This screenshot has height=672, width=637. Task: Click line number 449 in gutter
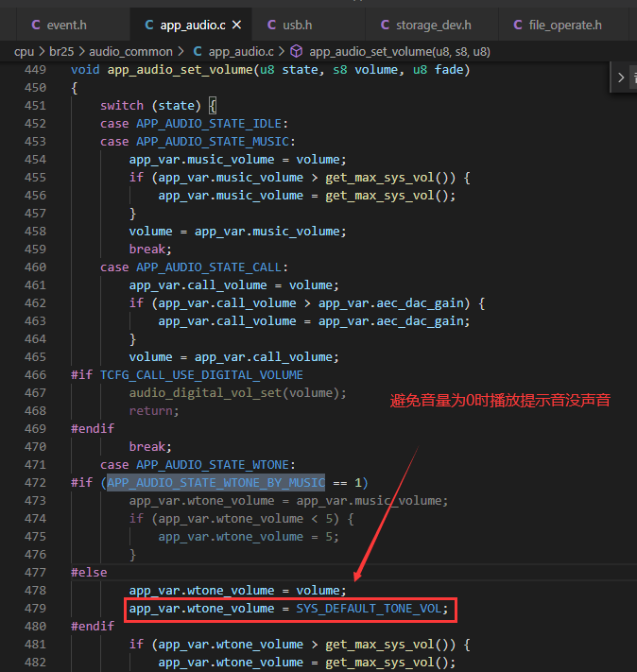click(35, 70)
